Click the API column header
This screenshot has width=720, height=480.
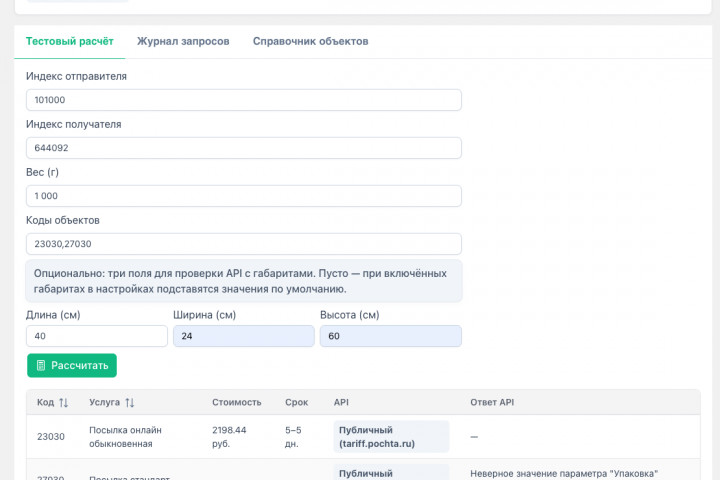point(341,402)
